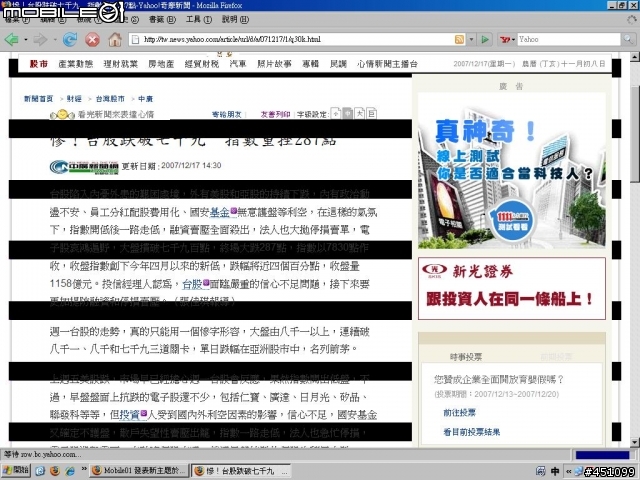Click the 中廣 breadcrumb link
Viewport: 640px width, 480px height.
click(x=145, y=99)
